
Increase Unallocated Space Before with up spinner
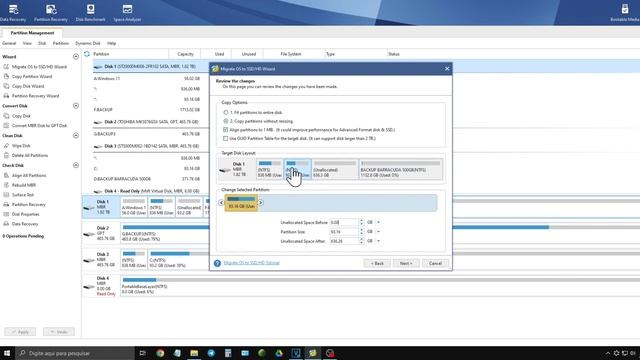point(361,220)
